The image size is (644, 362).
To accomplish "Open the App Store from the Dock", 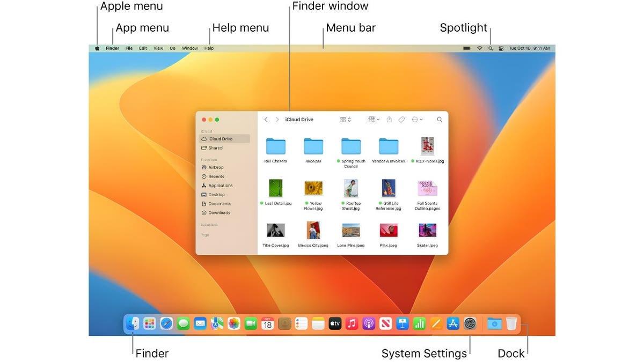I will (453, 323).
